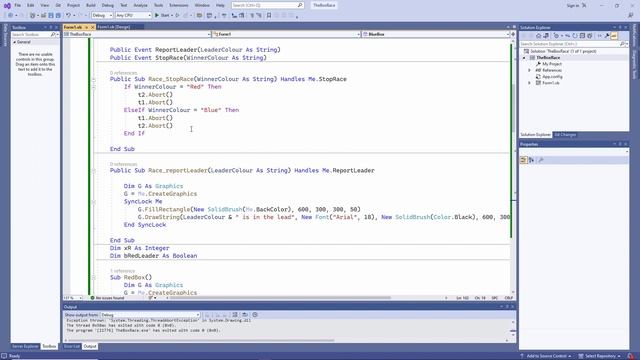640x360 pixels.
Task: Click Add to Source Control in status bar
Action: pos(546,356)
